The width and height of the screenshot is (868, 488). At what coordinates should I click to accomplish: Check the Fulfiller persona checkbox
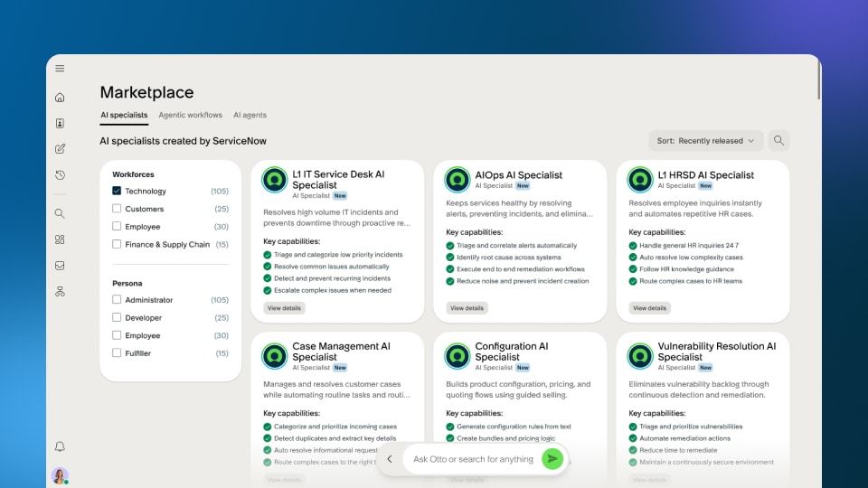[x=117, y=353]
